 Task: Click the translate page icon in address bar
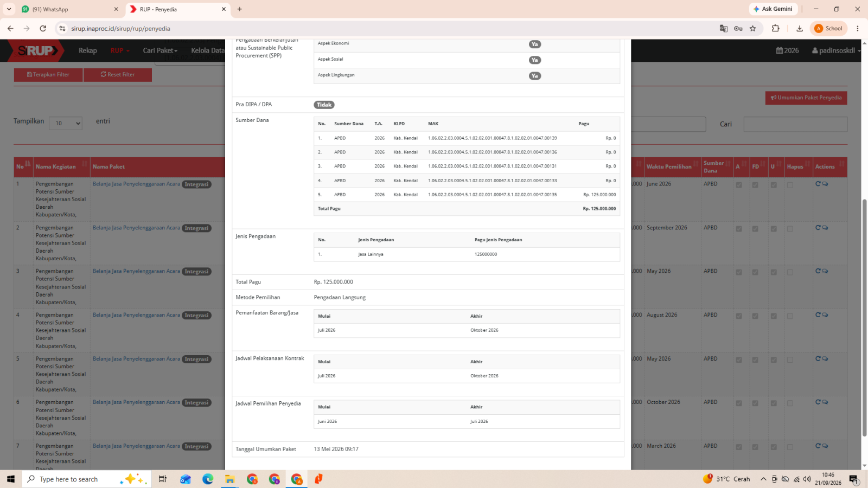[723, 28]
